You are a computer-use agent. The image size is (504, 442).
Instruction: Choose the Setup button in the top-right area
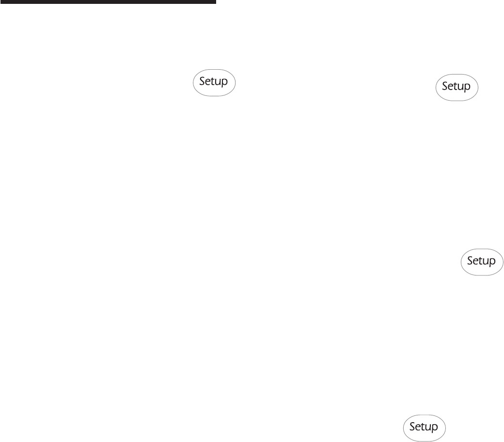tap(457, 88)
